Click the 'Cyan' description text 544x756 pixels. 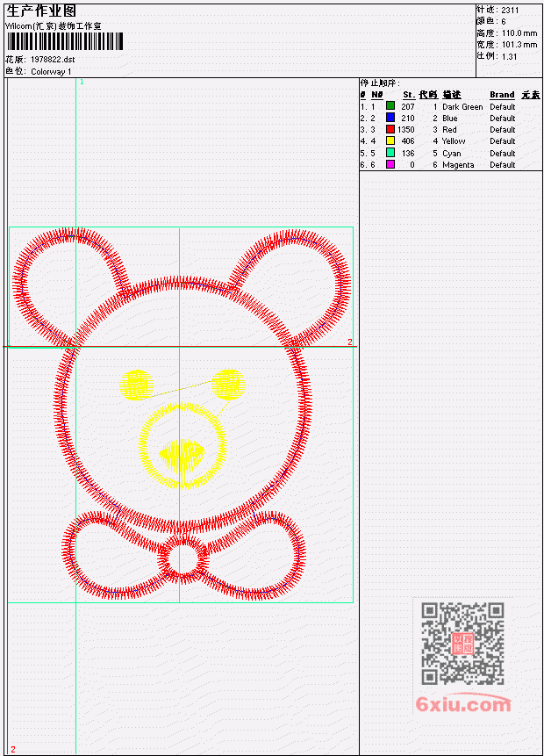tap(452, 154)
